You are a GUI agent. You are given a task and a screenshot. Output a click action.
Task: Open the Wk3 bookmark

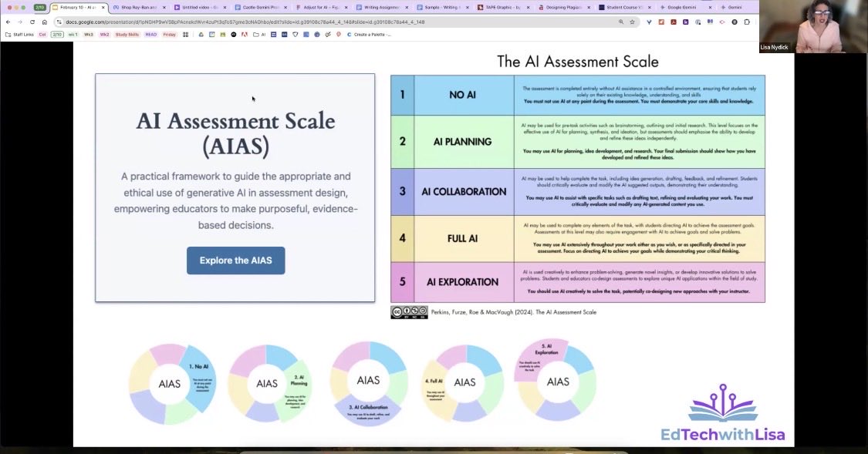(89, 34)
